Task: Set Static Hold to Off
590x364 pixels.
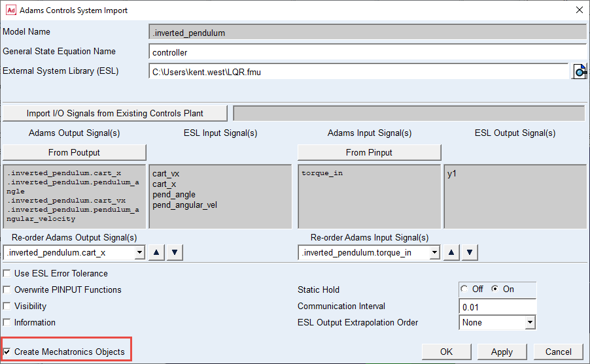Action: pyautogui.click(x=465, y=290)
